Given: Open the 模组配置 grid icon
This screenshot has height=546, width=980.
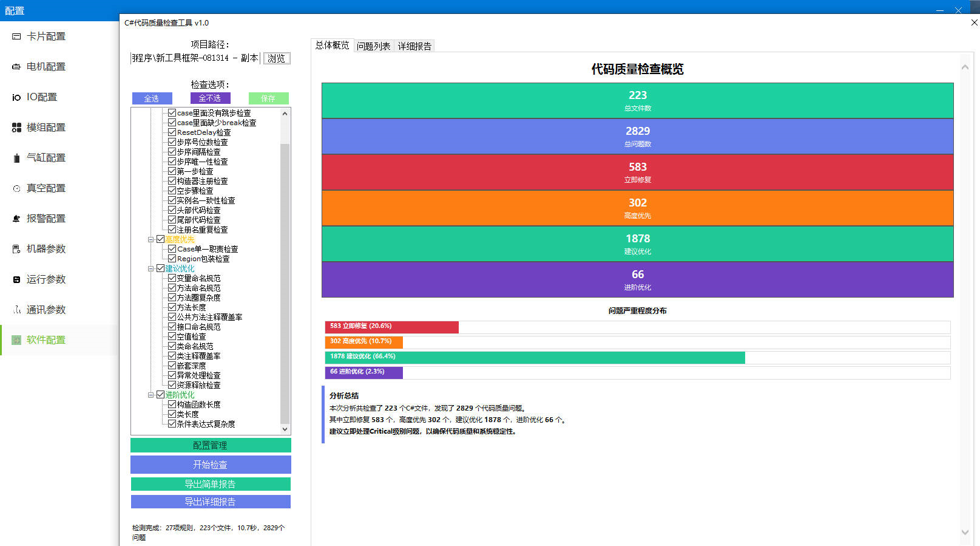Looking at the screenshot, I should point(16,128).
